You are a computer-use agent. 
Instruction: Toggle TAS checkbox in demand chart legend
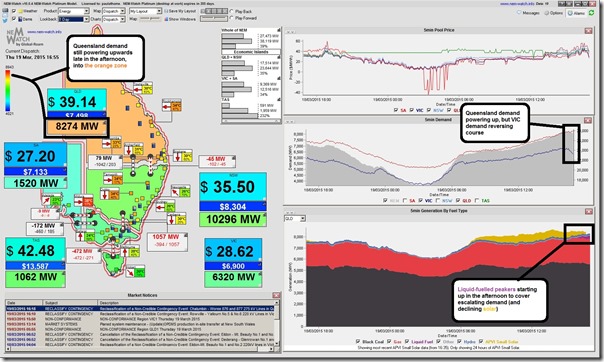477,200
